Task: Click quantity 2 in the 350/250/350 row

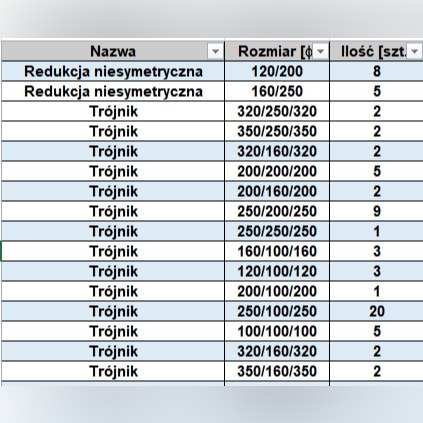Action: click(x=377, y=131)
